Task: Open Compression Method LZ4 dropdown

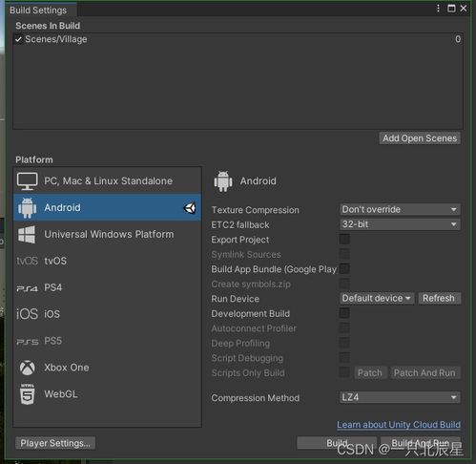Action: point(400,397)
